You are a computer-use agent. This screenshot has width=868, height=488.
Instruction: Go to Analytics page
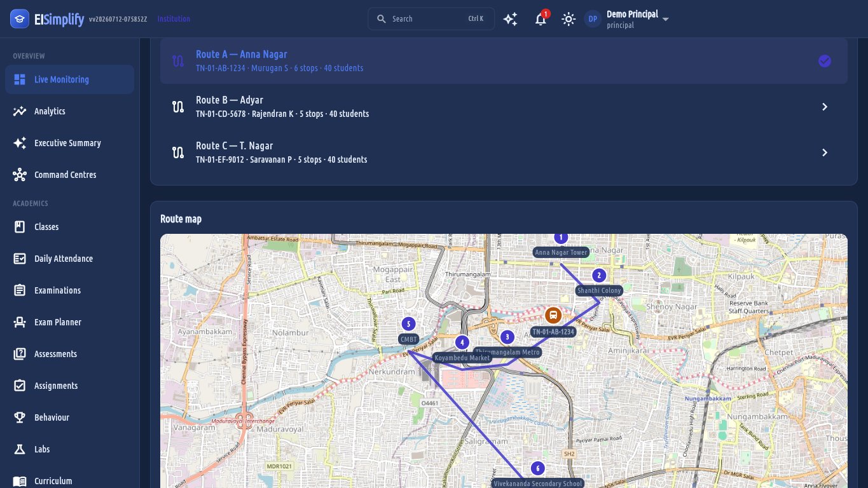coord(69,111)
